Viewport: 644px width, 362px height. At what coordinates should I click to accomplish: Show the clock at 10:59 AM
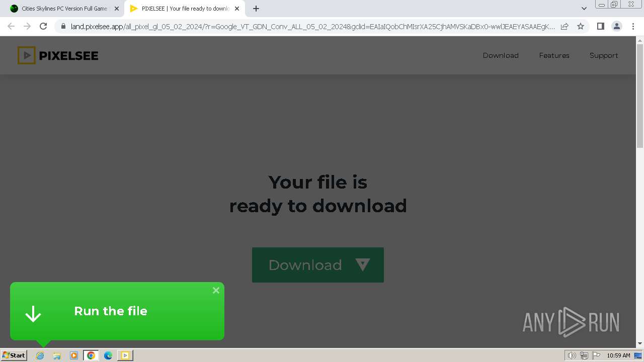[x=618, y=355]
